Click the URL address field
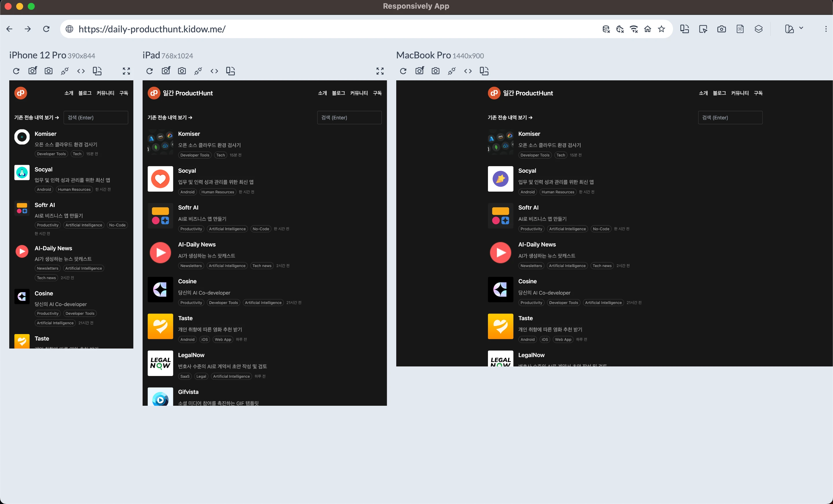This screenshot has width=833, height=504. [x=331, y=29]
